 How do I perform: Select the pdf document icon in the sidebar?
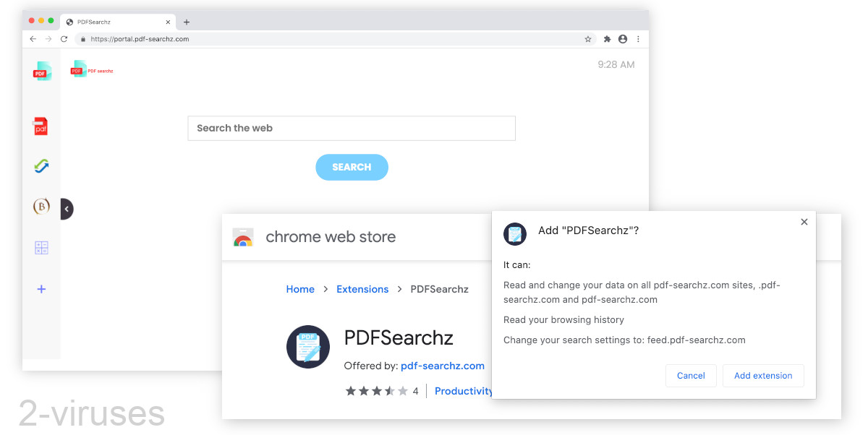tap(41, 126)
